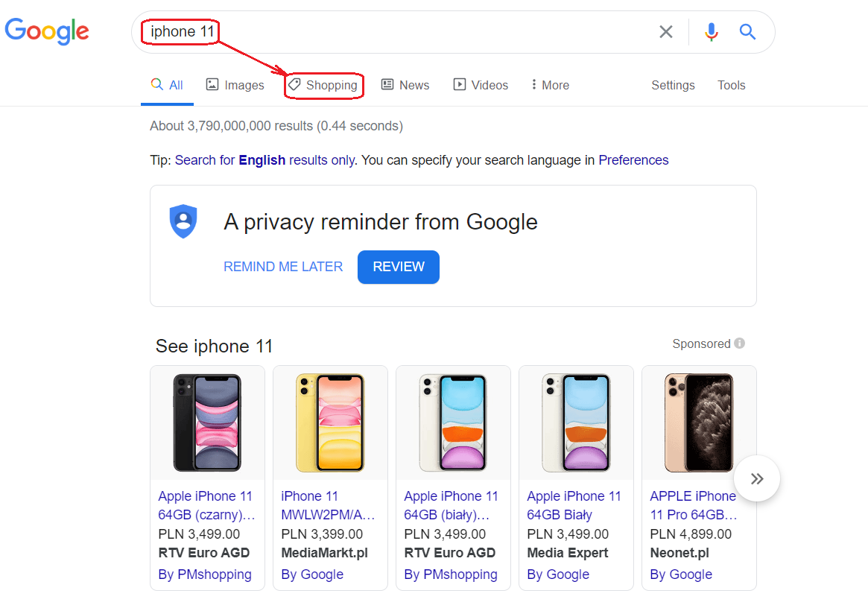Click the voice search microphone icon
Screen dimensions: 868x611
[712, 32]
